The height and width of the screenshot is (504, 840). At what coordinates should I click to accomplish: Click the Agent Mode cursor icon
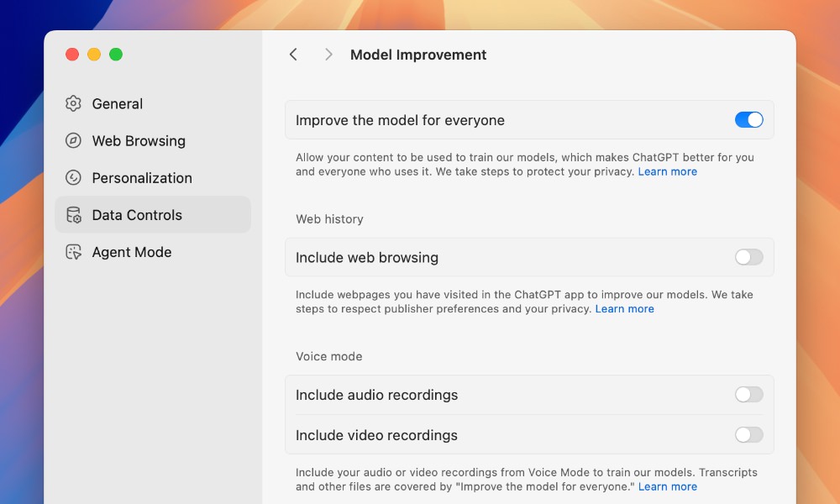tap(73, 252)
